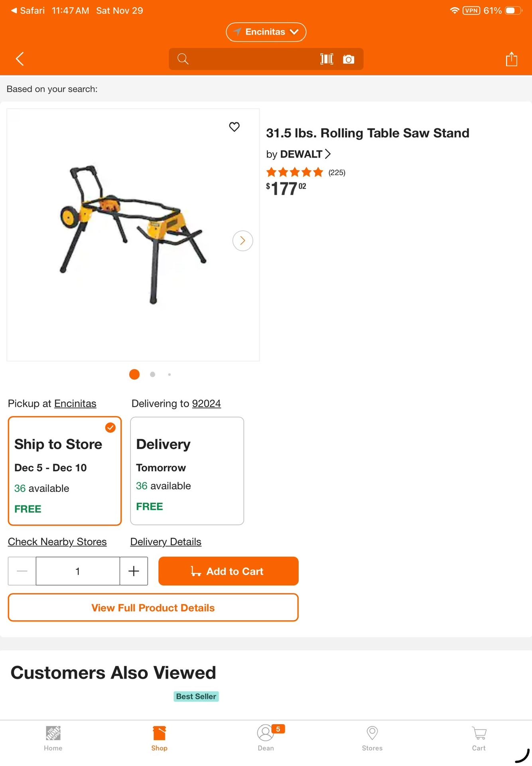Switch to the Delivery Tomorrow option
Screen dimensions: 532x766
pyautogui.click(x=187, y=471)
